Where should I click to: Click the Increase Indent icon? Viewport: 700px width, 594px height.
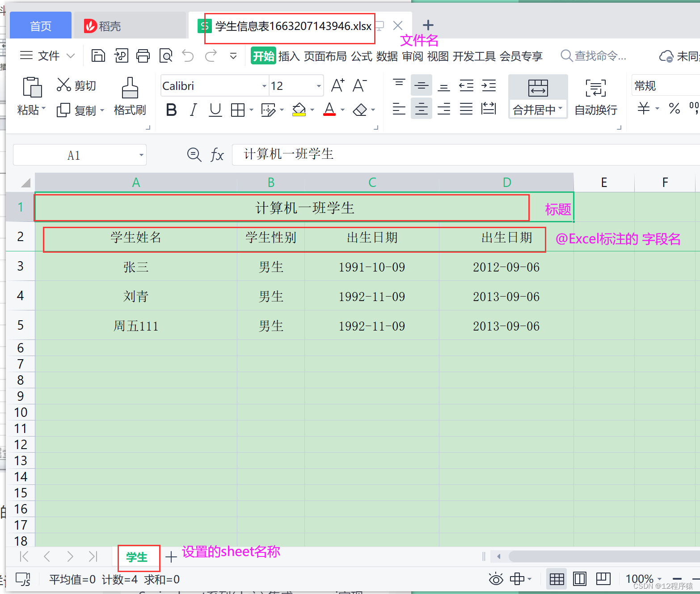[x=489, y=85]
